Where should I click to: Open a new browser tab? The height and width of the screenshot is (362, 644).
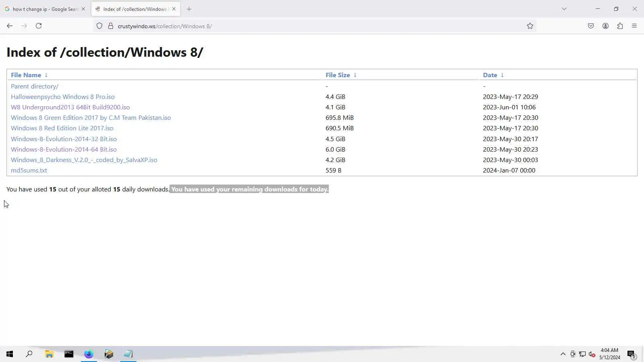pyautogui.click(x=189, y=9)
